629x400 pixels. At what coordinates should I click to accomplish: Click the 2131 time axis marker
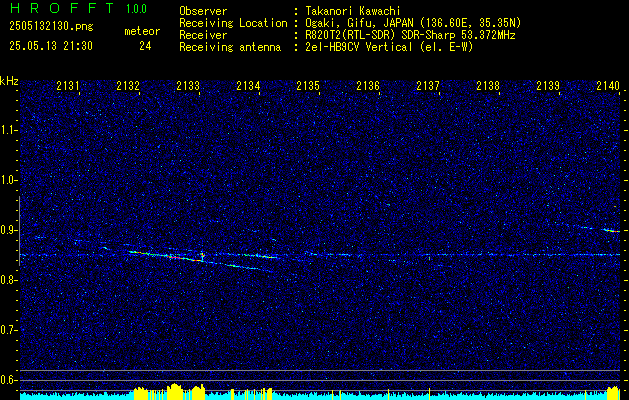(x=68, y=85)
